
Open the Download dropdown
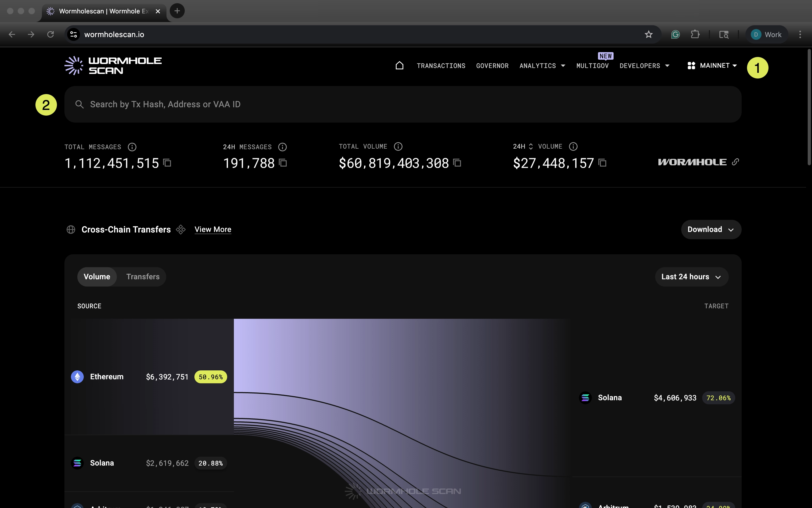(x=711, y=230)
